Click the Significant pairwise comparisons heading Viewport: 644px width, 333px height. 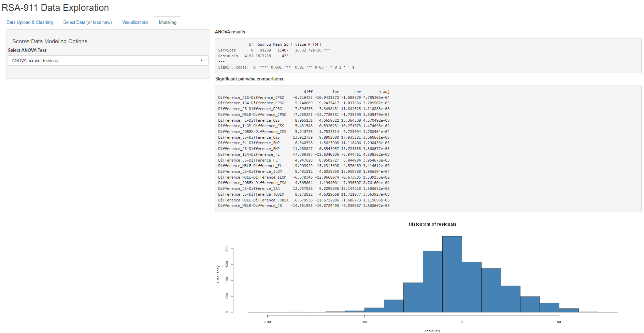[250, 79]
